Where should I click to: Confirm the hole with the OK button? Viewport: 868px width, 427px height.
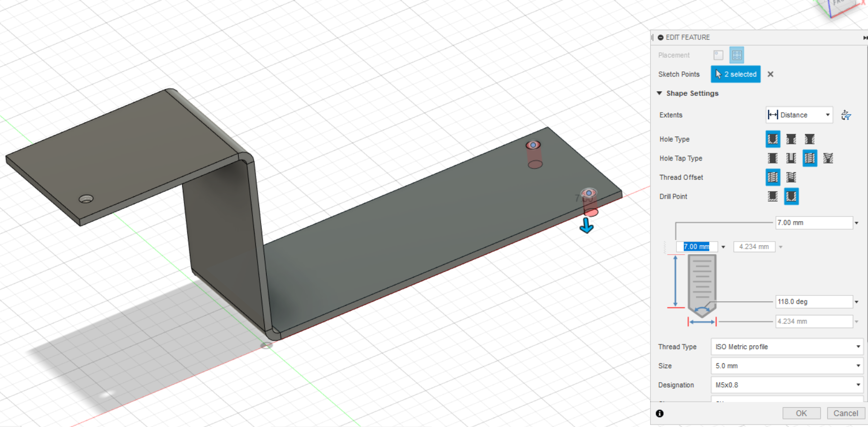pos(801,413)
